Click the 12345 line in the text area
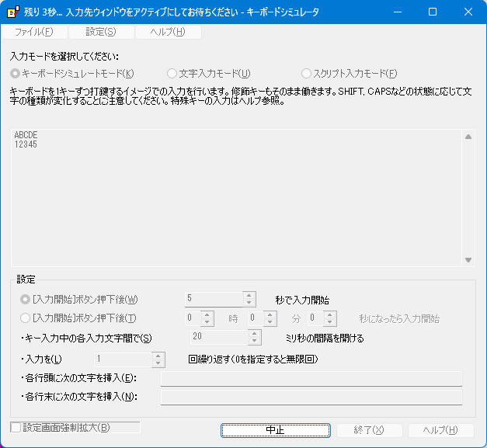The width and height of the screenshot is (487, 448). tap(26, 144)
